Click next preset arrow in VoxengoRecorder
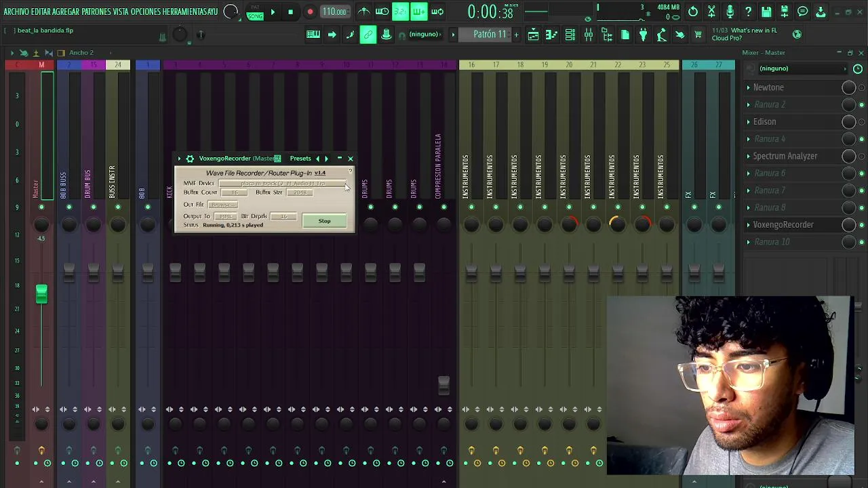Image resolution: width=868 pixels, height=488 pixels. [x=326, y=159]
